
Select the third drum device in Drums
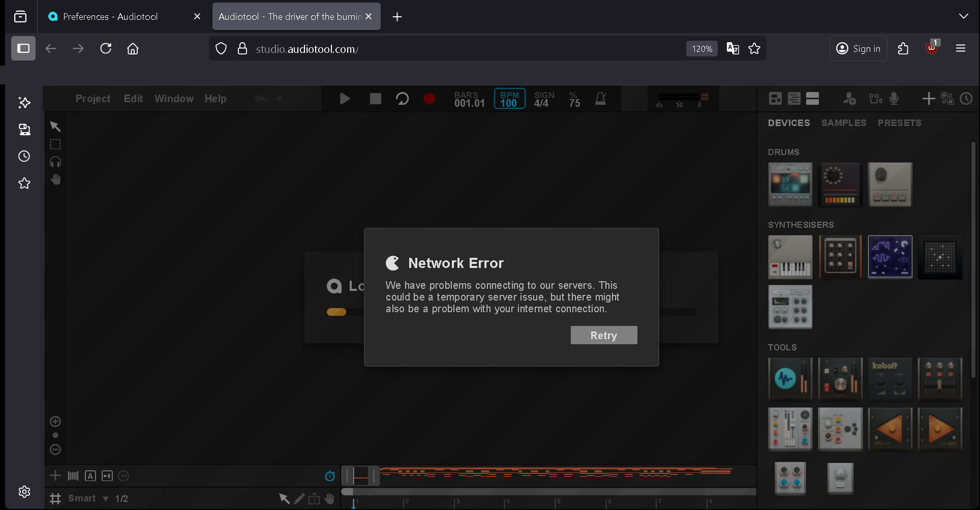coord(890,184)
